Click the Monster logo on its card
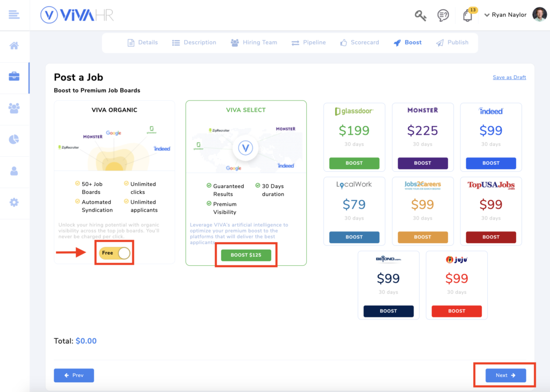This screenshot has height=392, width=550. point(422,110)
